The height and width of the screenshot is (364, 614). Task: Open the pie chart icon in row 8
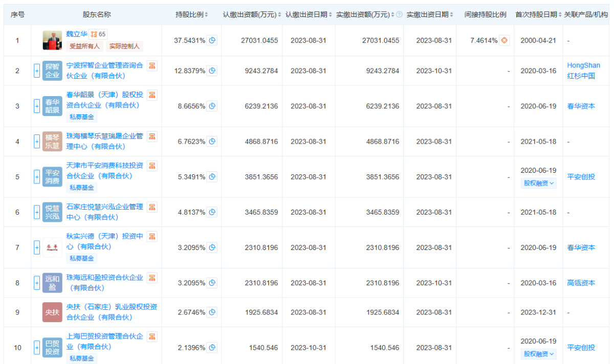click(212, 283)
